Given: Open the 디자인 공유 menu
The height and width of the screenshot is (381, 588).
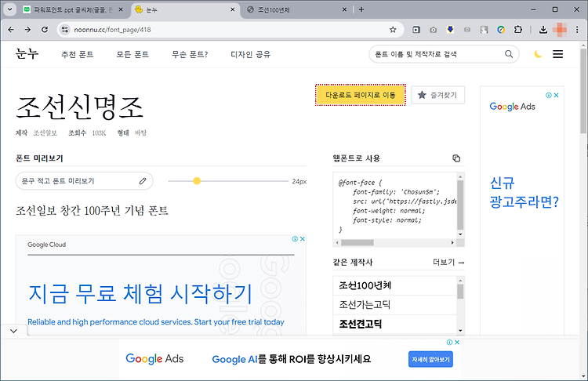Looking at the screenshot, I should (x=251, y=54).
